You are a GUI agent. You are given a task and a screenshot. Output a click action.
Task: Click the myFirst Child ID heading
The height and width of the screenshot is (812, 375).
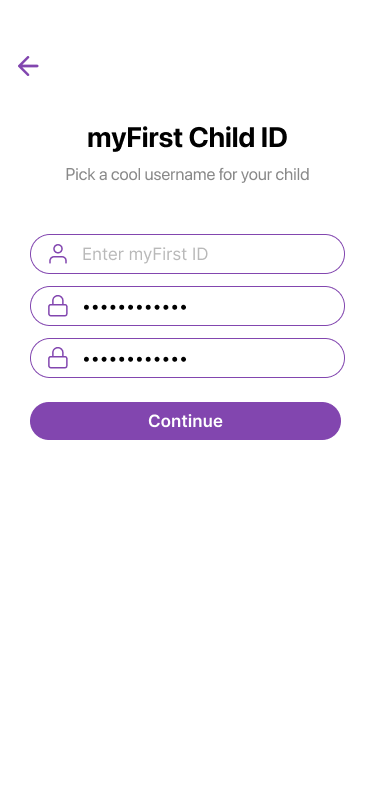[x=187, y=138]
